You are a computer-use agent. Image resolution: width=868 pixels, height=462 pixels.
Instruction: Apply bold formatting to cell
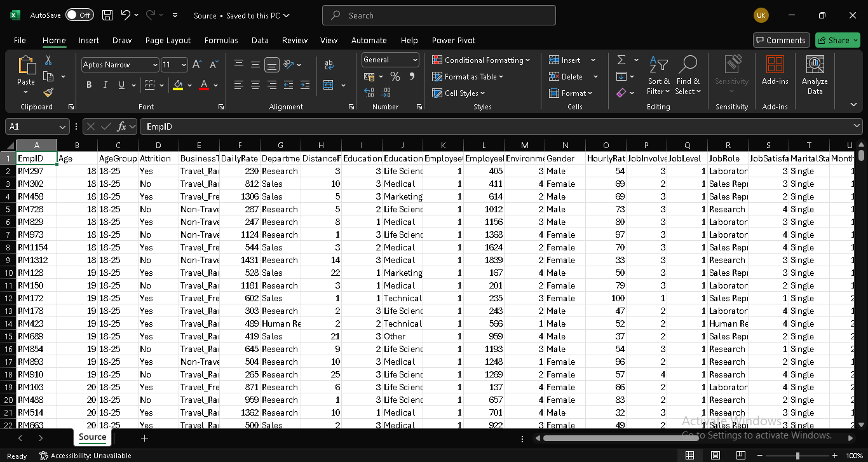click(x=89, y=85)
